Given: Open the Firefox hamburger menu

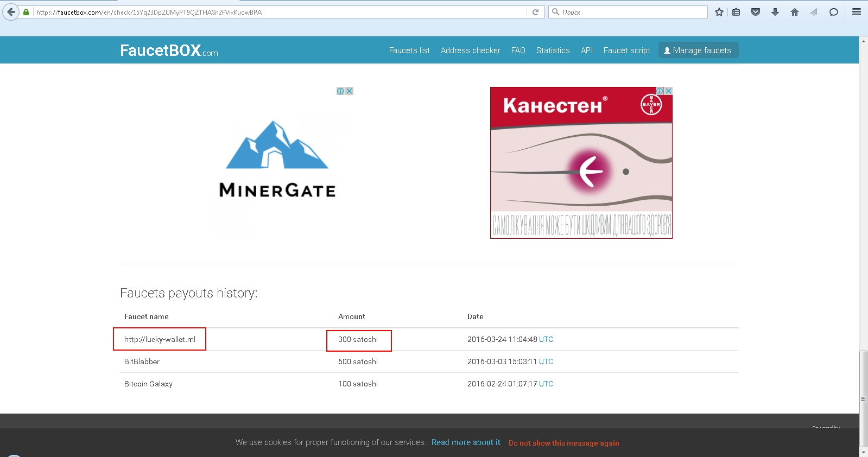Looking at the screenshot, I should click(x=857, y=12).
